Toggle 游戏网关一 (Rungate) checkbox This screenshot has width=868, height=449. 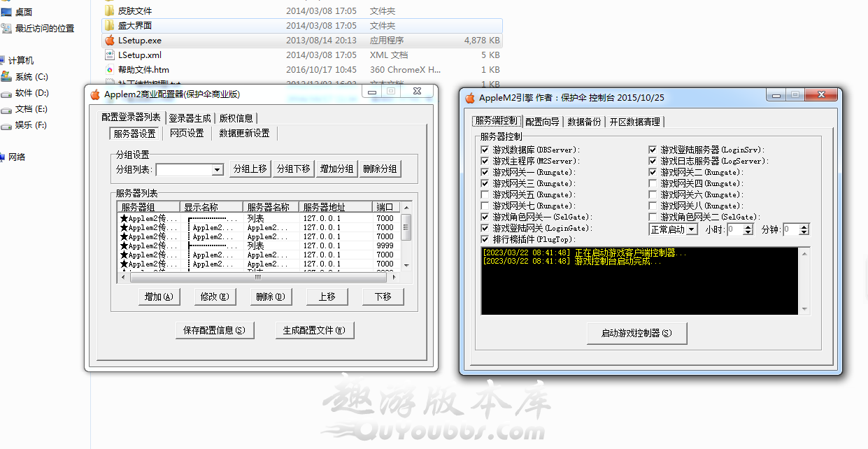pos(485,172)
